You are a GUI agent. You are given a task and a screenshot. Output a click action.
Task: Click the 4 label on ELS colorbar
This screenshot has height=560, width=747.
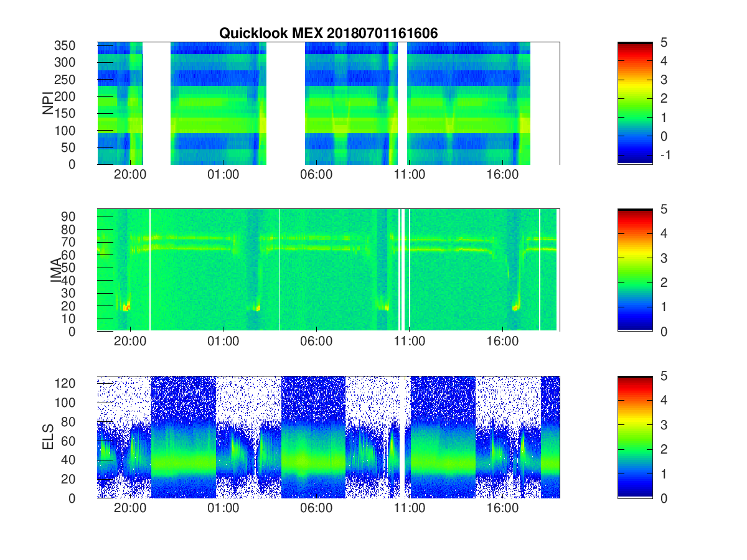pos(664,400)
